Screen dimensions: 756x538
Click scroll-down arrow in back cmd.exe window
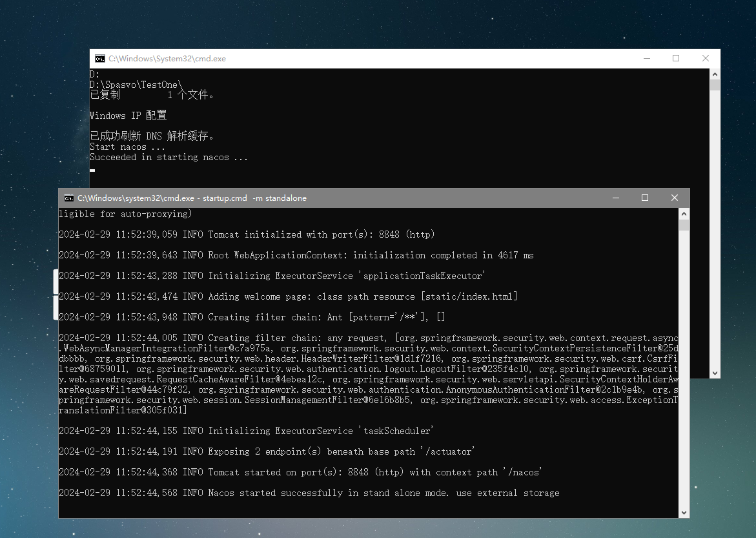click(x=715, y=373)
